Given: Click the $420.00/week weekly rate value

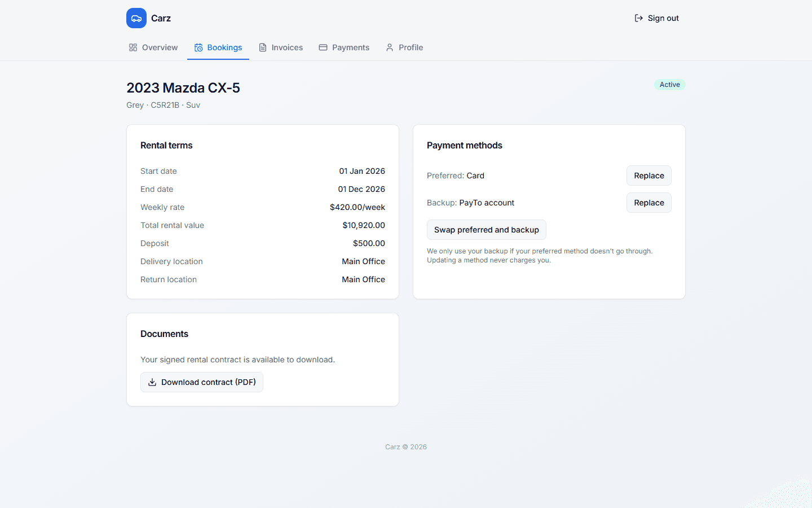Looking at the screenshot, I should pos(358,207).
